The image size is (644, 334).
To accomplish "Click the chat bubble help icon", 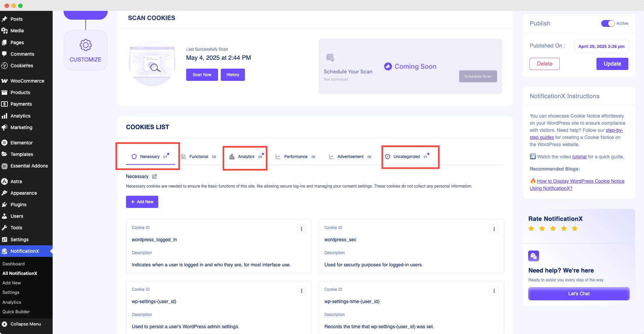I will [x=534, y=256].
